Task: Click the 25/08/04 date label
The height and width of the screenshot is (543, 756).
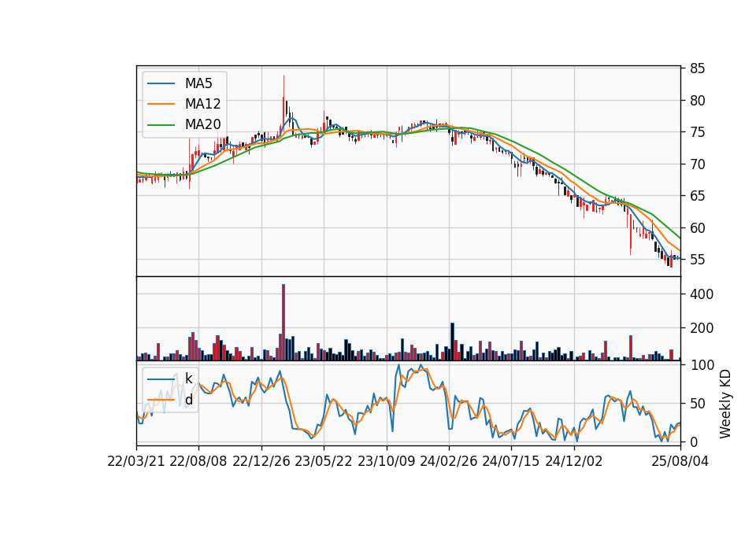Action: point(680,461)
